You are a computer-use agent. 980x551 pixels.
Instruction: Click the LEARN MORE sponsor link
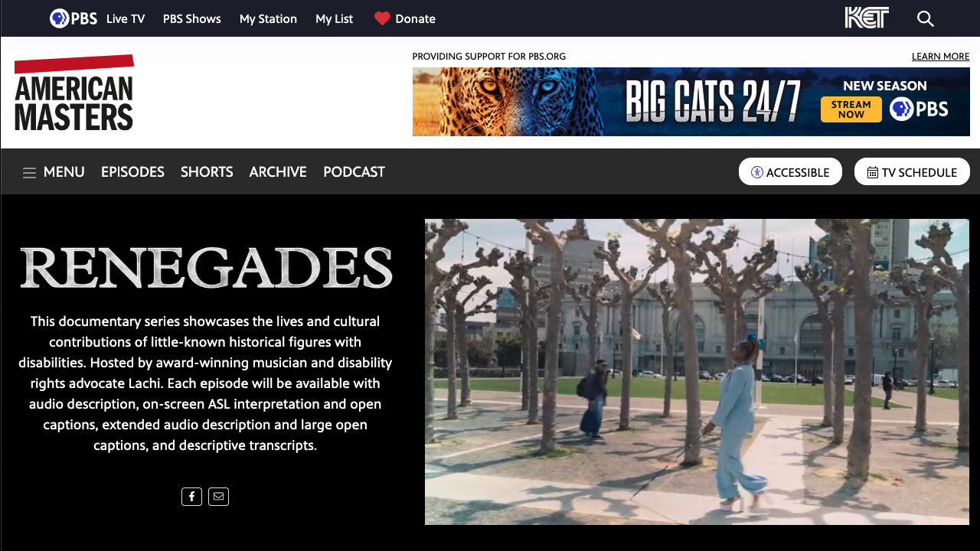click(x=941, y=57)
